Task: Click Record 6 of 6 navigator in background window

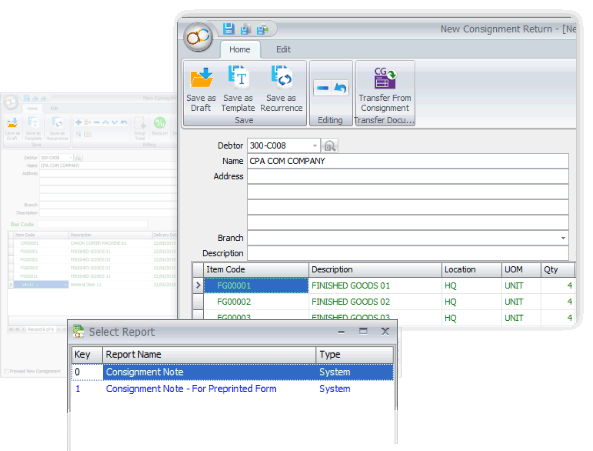Action: click(41, 330)
